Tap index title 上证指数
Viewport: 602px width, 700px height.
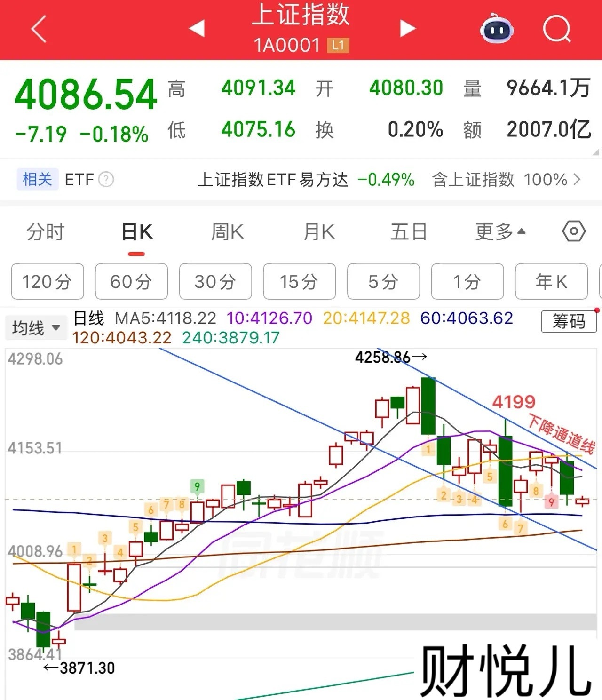point(301,14)
